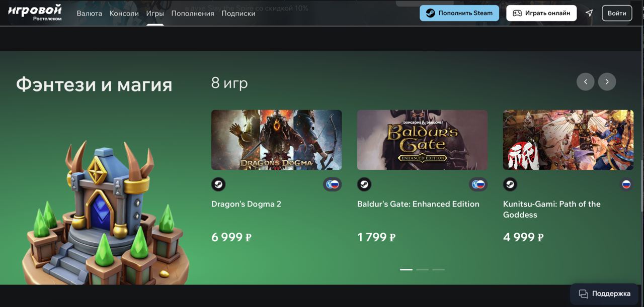Click the Пополнить Steam button

(x=459, y=13)
